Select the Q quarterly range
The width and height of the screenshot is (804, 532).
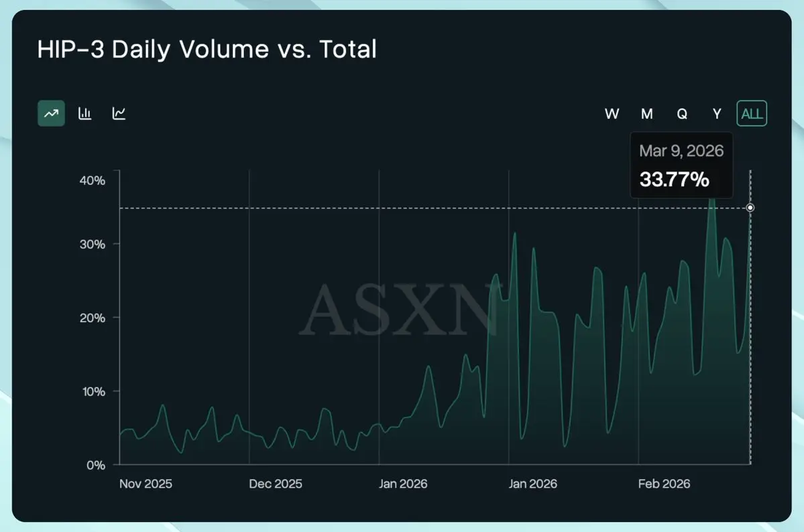tap(682, 114)
